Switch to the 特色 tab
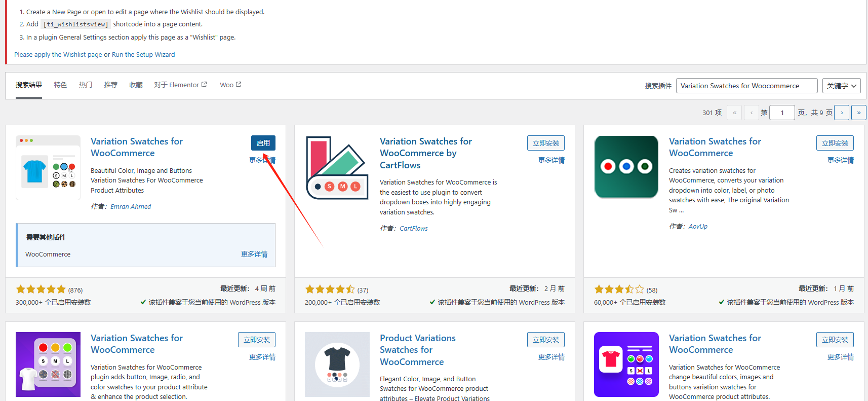Image resolution: width=868 pixels, height=401 pixels. click(x=60, y=85)
